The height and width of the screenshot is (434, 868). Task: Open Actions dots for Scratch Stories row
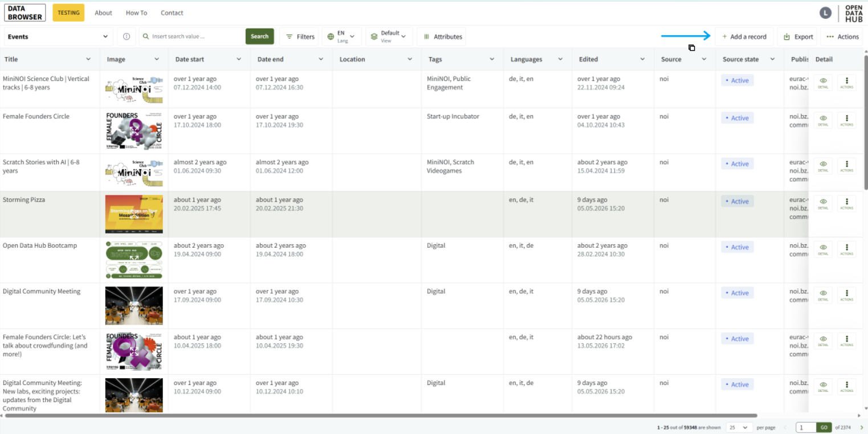(846, 166)
